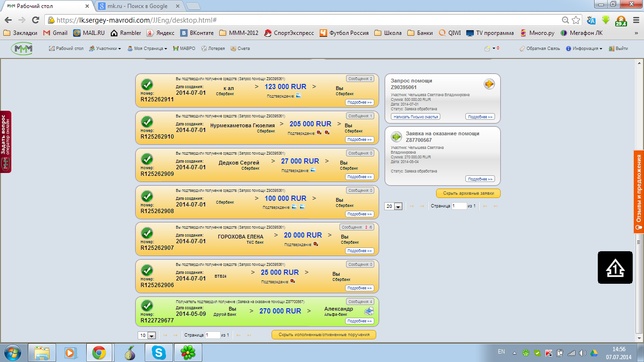The width and height of the screenshot is (644, 362).
Task: Open the Отзывы и предложения side tab
Action: pos(639,191)
